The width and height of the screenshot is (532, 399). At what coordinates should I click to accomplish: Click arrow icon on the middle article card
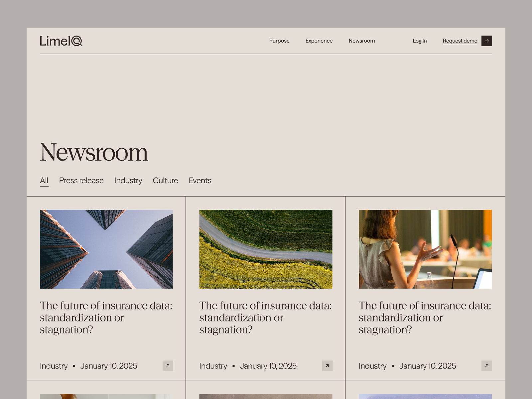point(327,366)
